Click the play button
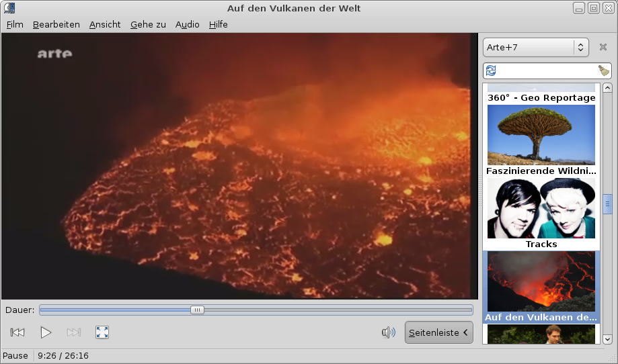Viewport: 618px width, 364px height. [x=46, y=332]
